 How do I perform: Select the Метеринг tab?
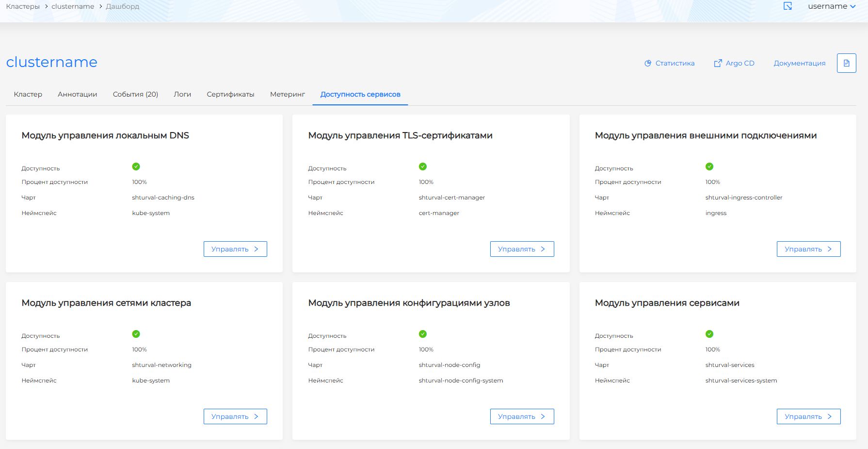287,94
